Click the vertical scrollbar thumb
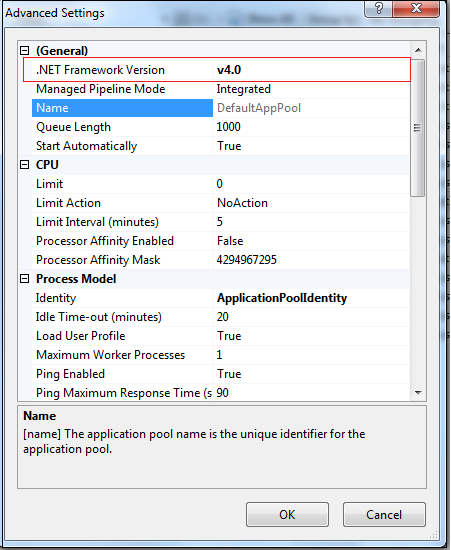451x550 pixels. [417, 128]
